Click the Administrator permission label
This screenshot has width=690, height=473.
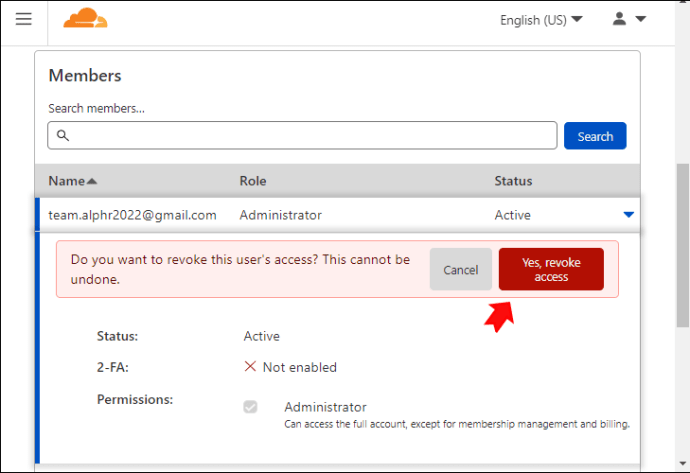[325, 407]
